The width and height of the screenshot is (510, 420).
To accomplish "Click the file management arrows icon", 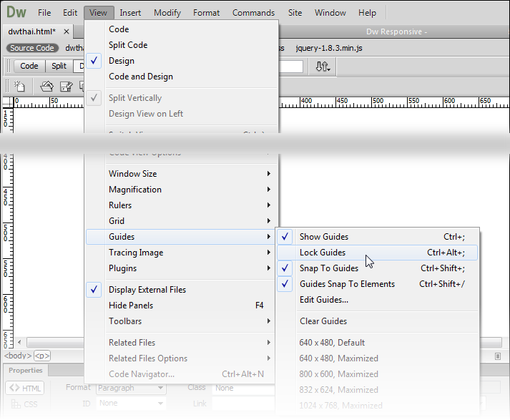I will (323, 66).
